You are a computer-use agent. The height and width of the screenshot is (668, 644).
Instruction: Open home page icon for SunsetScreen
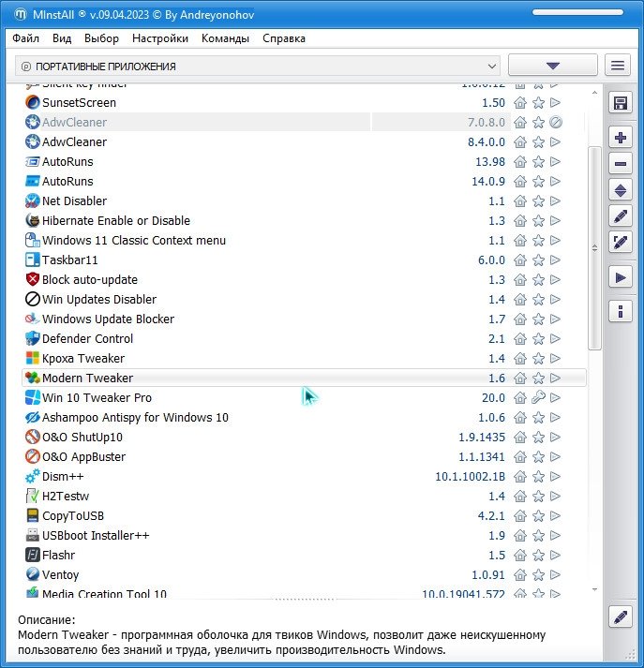520,103
